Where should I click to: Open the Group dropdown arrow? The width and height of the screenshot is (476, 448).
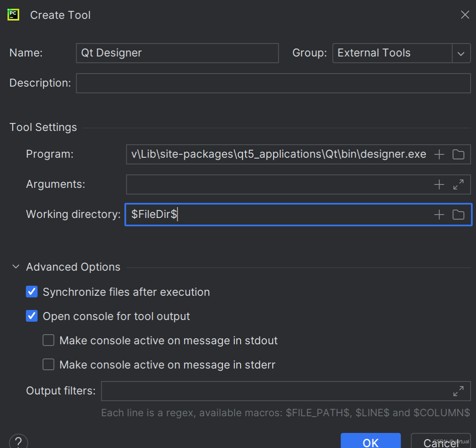click(461, 54)
